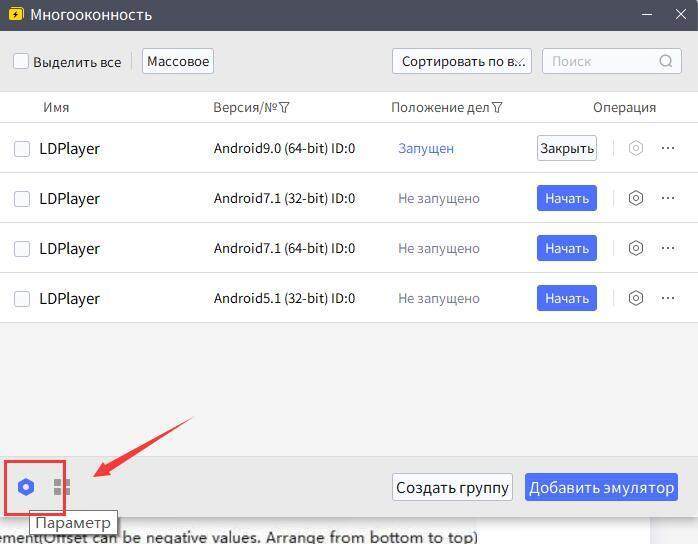Open more options for Android9.0 (64-bit) row
This screenshot has height=544, width=698.
[x=668, y=148]
